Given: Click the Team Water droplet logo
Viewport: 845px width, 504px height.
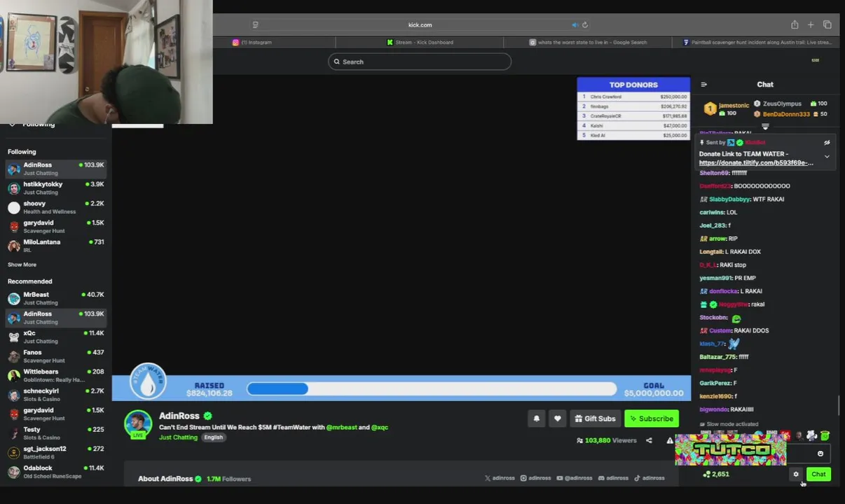Looking at the screenshot, I should 148,382.
